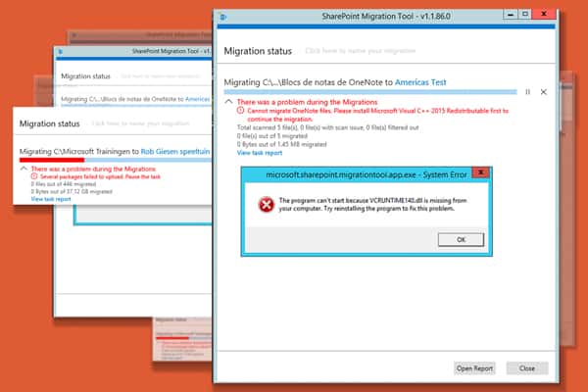The image size is (588, 392).
Task: Close the SharePoint Migration Tool window from the title bar
Action: (x=544, y=15)
